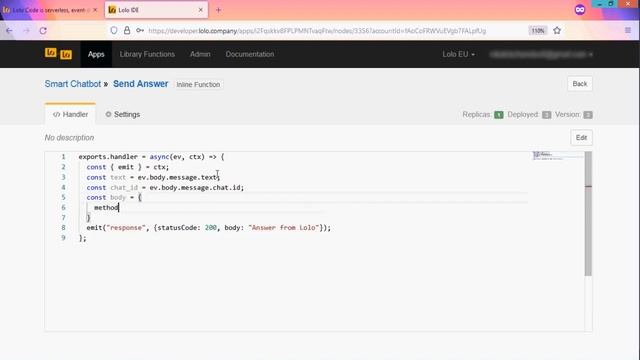
Task: Bookmark this page with the star icon
Action: click(557, 31)
